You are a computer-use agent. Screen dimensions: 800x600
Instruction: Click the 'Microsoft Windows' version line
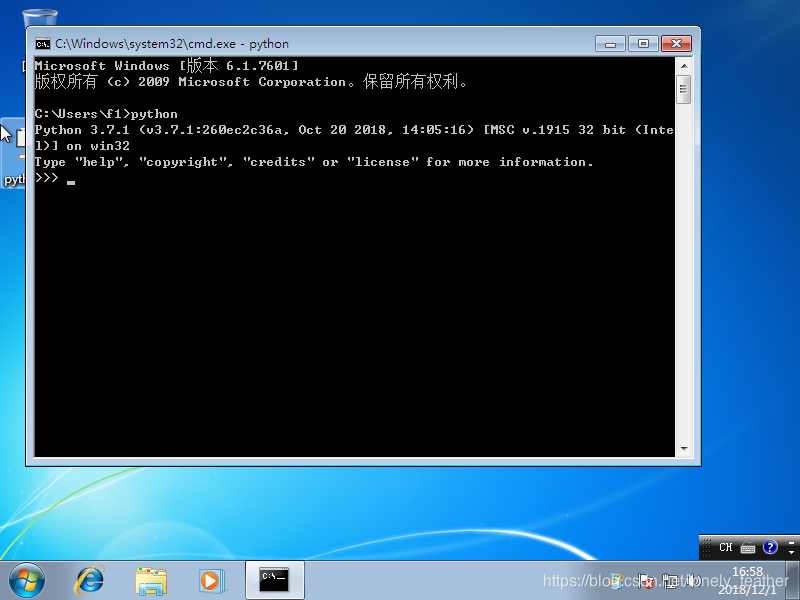pos(166,65)
